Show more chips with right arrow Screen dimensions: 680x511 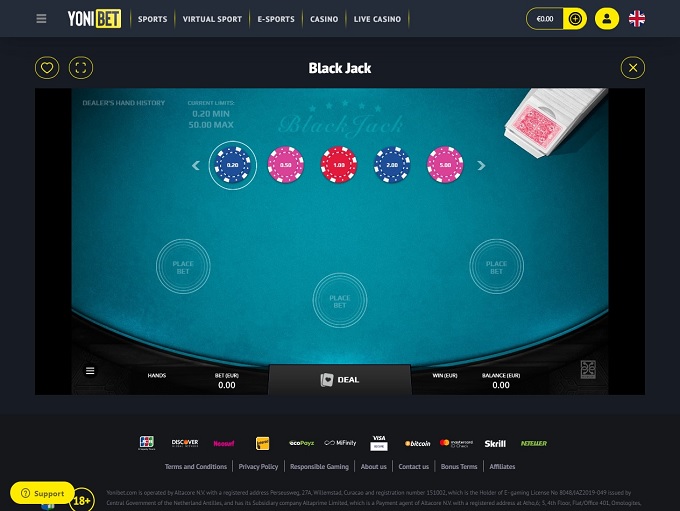point(481,165)
